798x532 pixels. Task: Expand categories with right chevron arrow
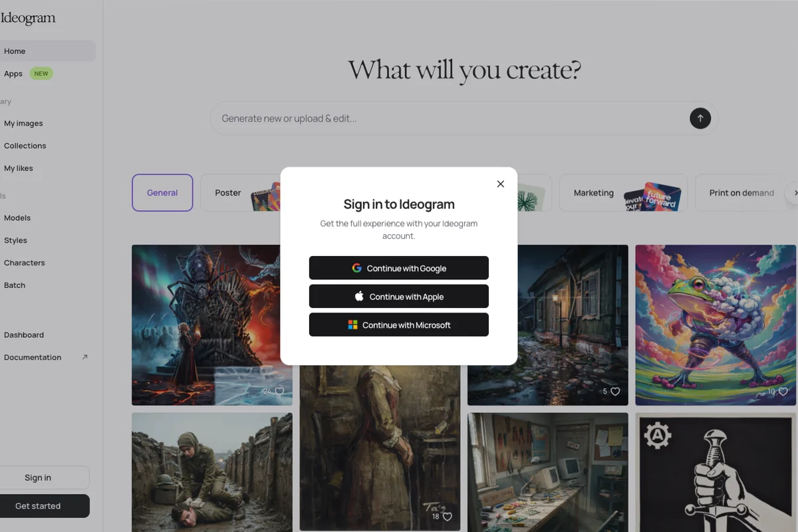(x=795, y=193)
